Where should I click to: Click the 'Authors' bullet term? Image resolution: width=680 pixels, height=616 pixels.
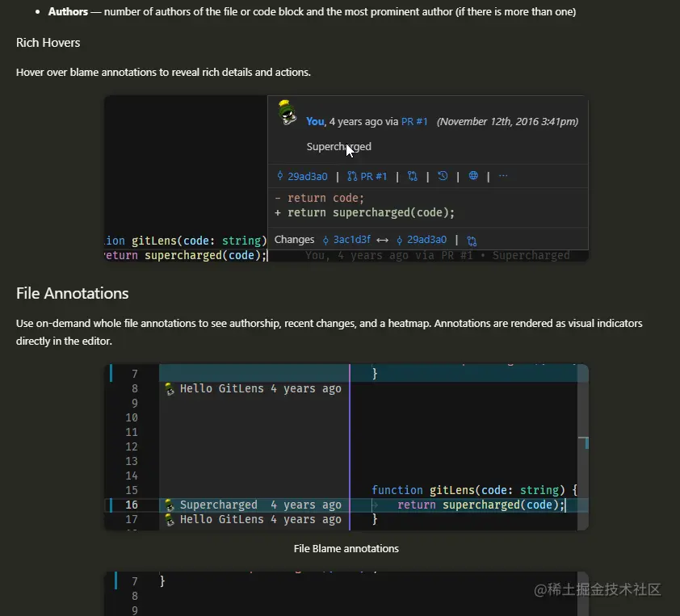68,11
